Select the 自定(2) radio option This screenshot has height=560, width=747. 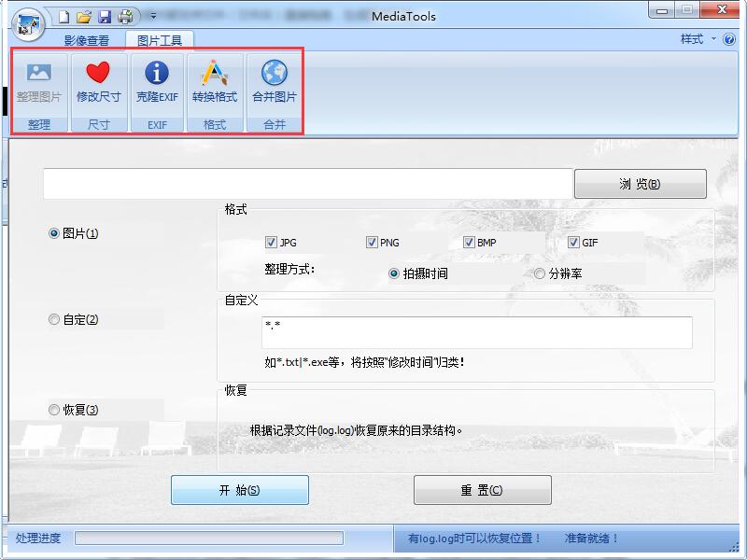[x=74, y=319]
